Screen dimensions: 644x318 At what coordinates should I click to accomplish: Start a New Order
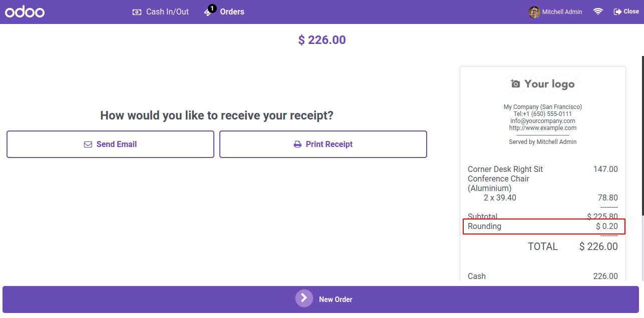tap(320, 299)
